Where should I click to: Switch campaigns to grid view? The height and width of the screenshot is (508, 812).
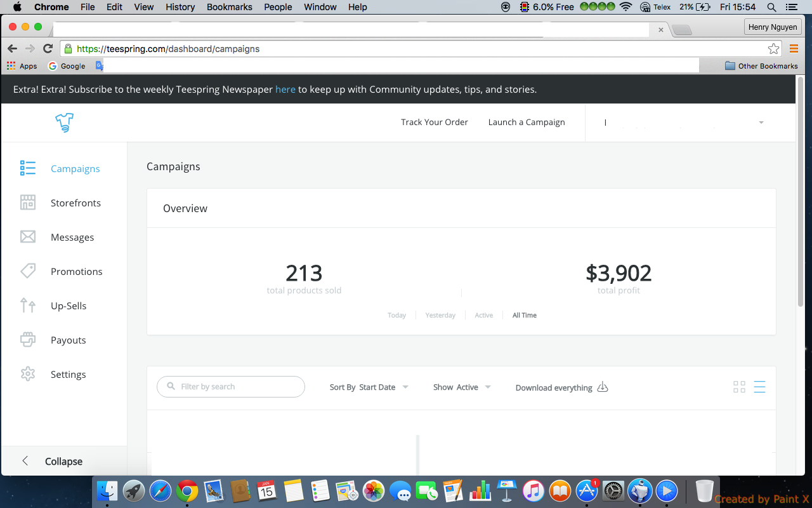point(739,387)
